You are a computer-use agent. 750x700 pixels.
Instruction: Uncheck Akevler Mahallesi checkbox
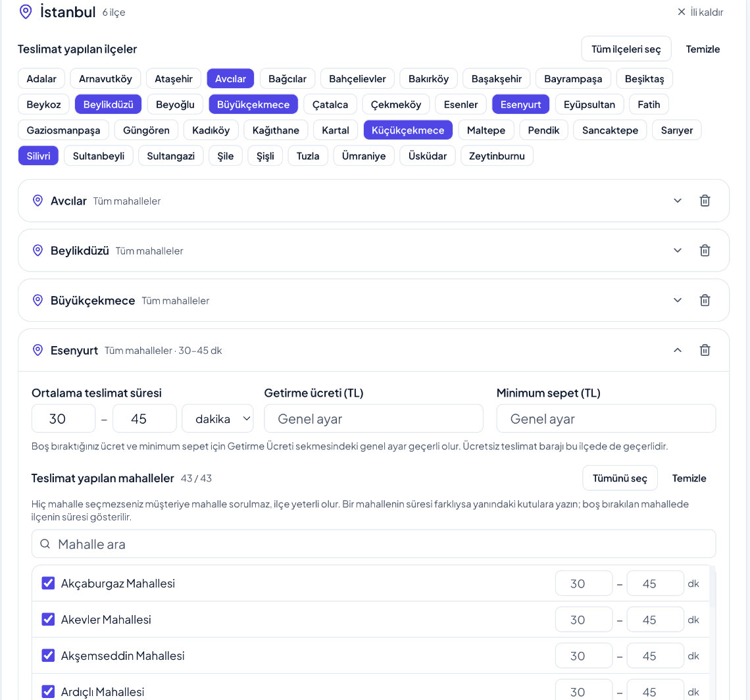click(48, 619)
